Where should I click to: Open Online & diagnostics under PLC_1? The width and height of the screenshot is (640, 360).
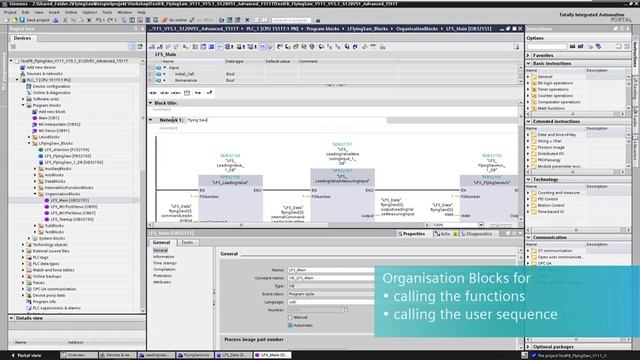[x=51, y=93]
